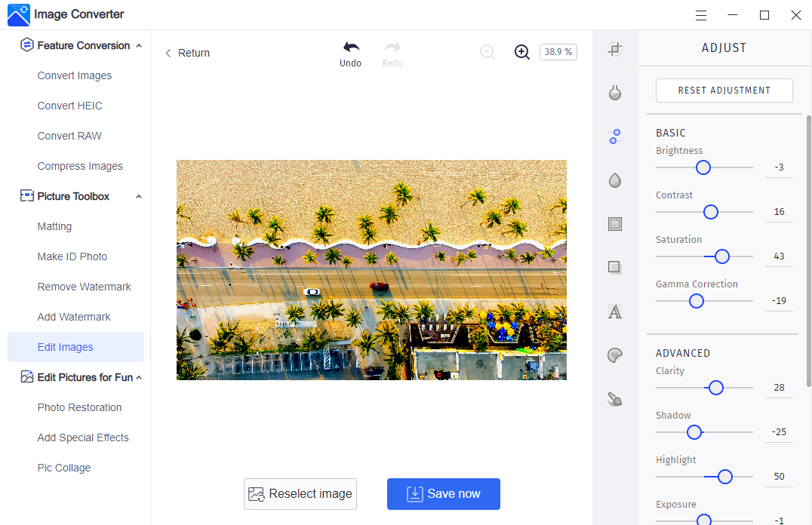Click the Highlight value field 50

tap(779, 477)
